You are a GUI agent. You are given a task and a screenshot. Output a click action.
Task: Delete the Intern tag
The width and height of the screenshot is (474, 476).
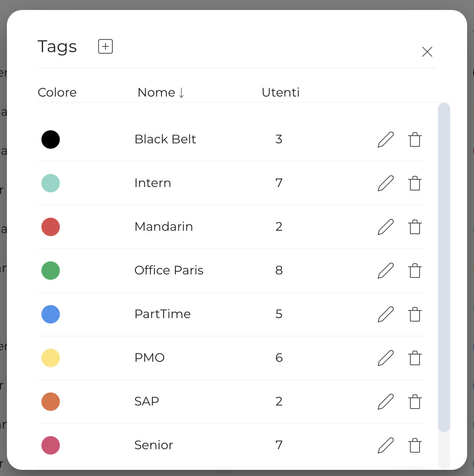(x=415, y=183)
